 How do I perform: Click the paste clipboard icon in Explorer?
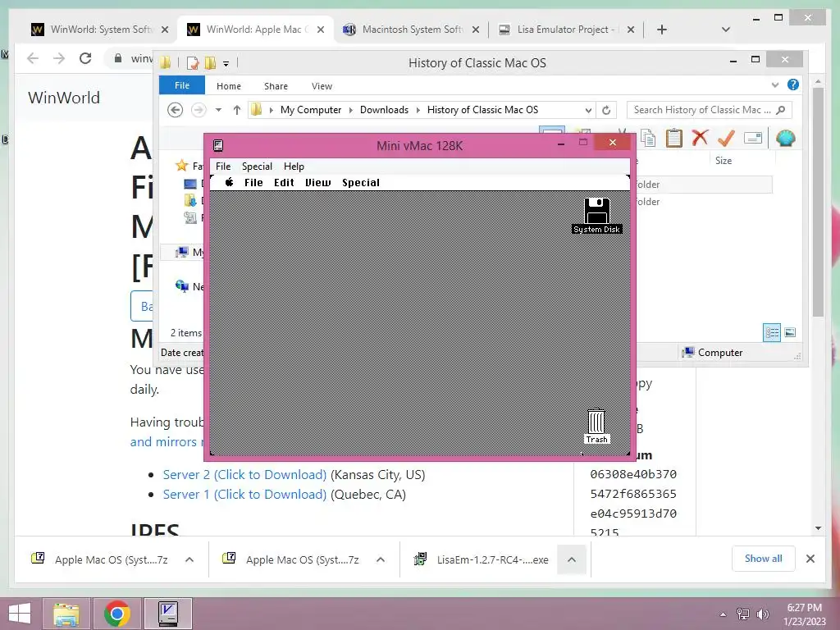674,138
